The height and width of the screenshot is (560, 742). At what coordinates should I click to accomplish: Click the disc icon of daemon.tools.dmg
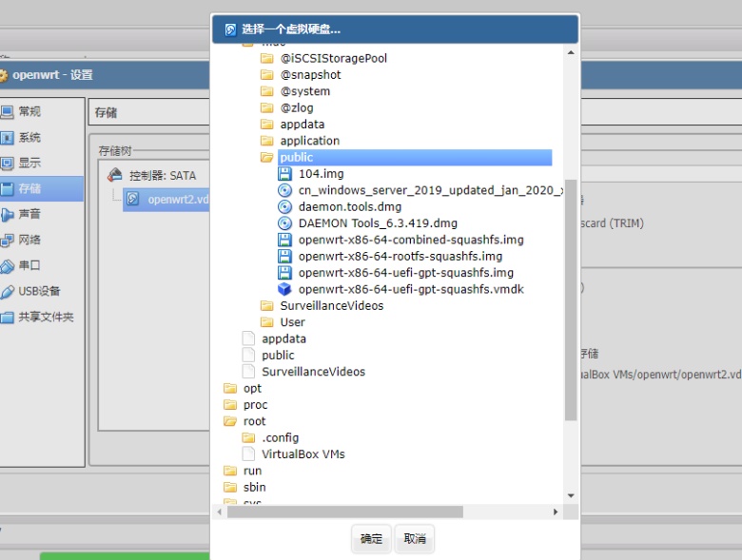pyautogui.click(x=284, y=206)
